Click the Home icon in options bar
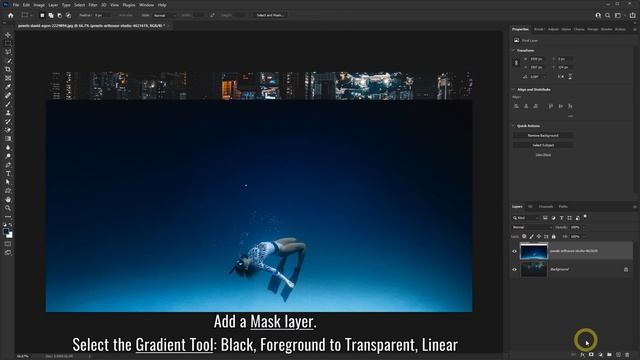 11,15
